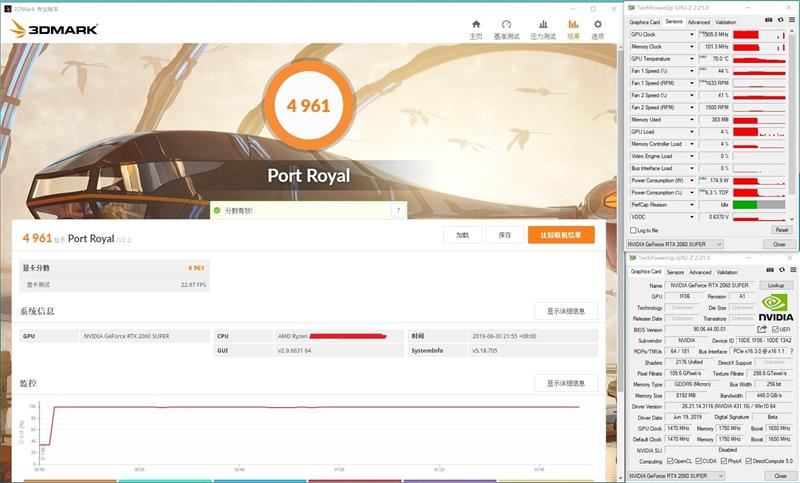Open the GPU Load sensor dropdown arrow

692,132
